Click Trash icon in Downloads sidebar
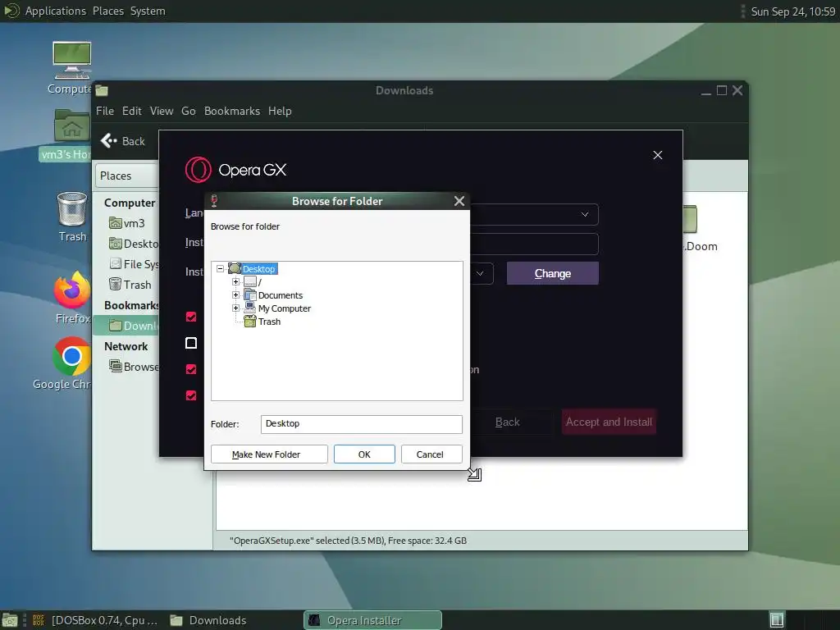This screenshot has height=630, width=840. (x=115, y=284)
